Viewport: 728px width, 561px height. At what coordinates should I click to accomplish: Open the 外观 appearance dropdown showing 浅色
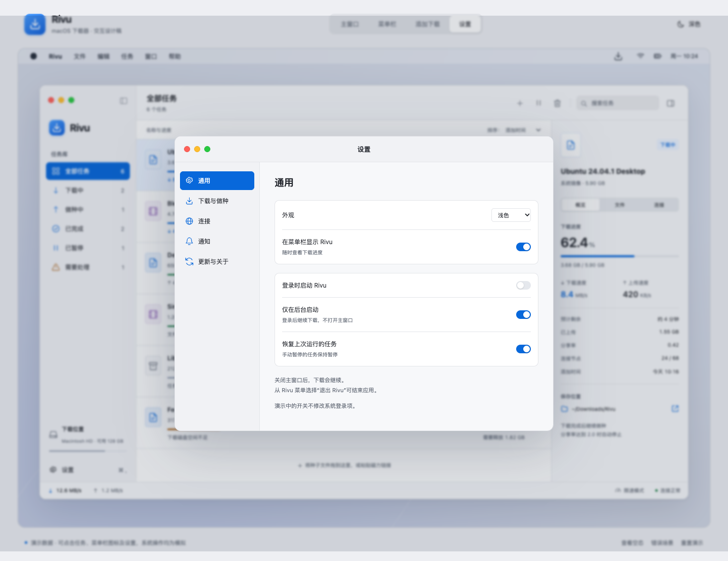[x=511, y=215]
